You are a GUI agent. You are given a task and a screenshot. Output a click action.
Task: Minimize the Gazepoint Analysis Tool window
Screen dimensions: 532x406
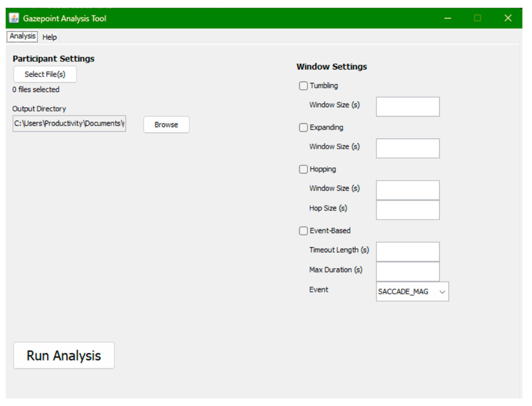[447, 18]
